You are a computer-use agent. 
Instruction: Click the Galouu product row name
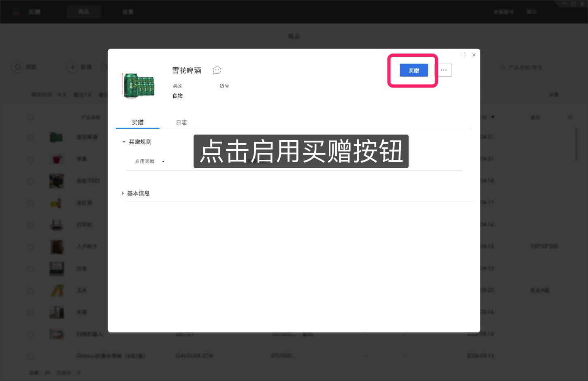[x=111, y=356]
